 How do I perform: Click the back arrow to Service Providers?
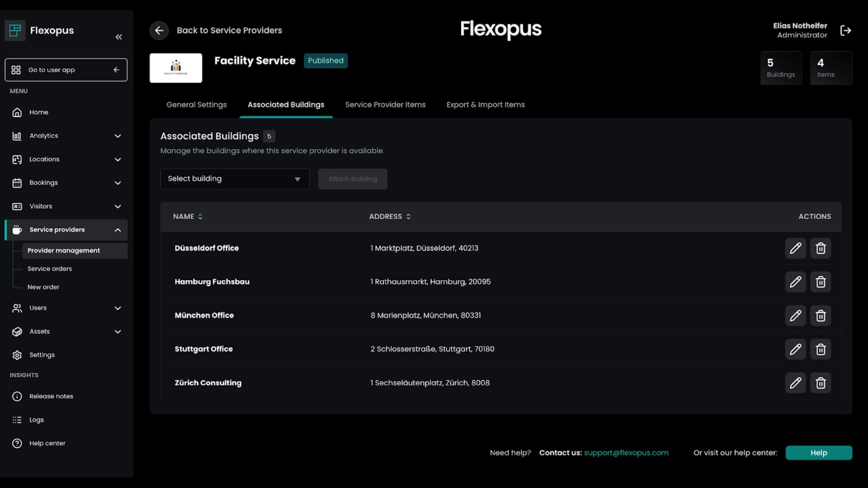[x=159, y=30]
